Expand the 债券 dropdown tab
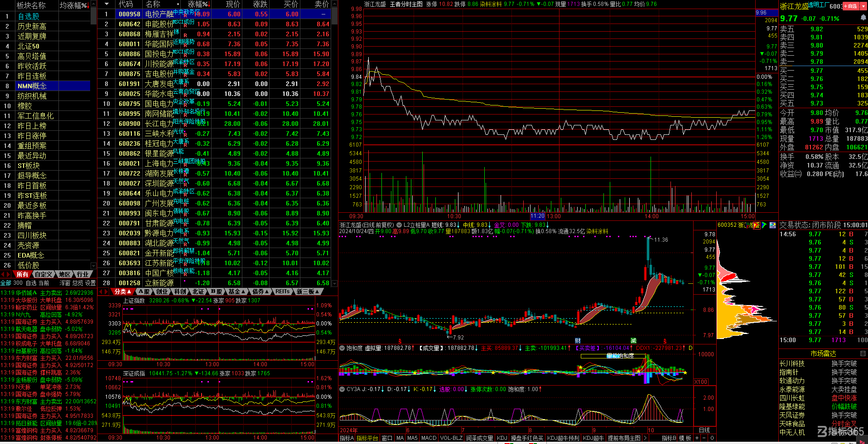868x444 pixels. click(261, 291)
